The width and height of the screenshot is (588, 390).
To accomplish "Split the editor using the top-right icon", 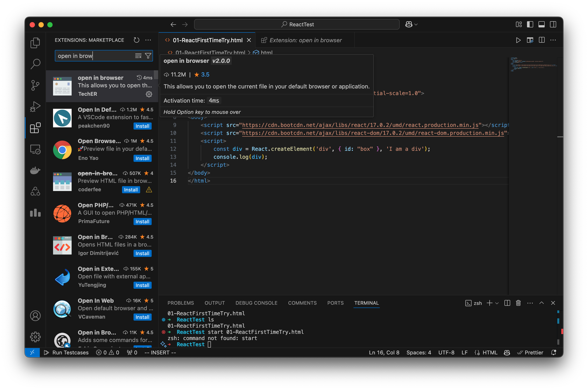I will click(x=542, y=40).
